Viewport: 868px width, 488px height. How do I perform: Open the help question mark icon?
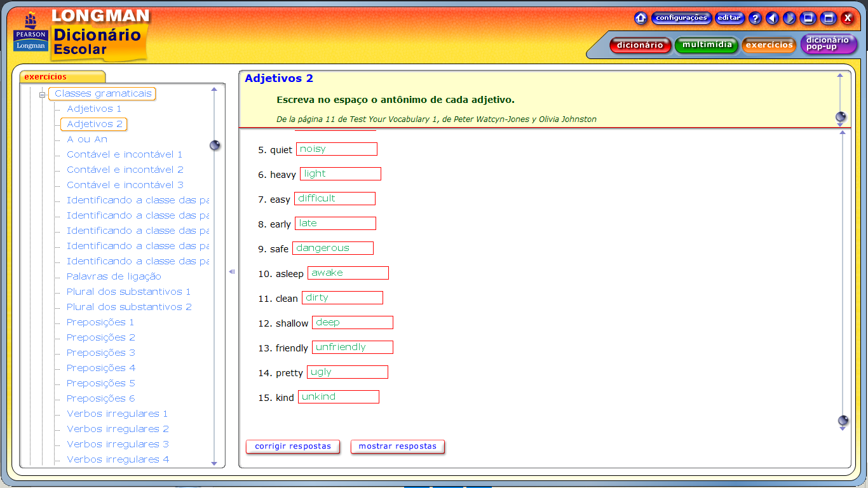tap(755, 18)
